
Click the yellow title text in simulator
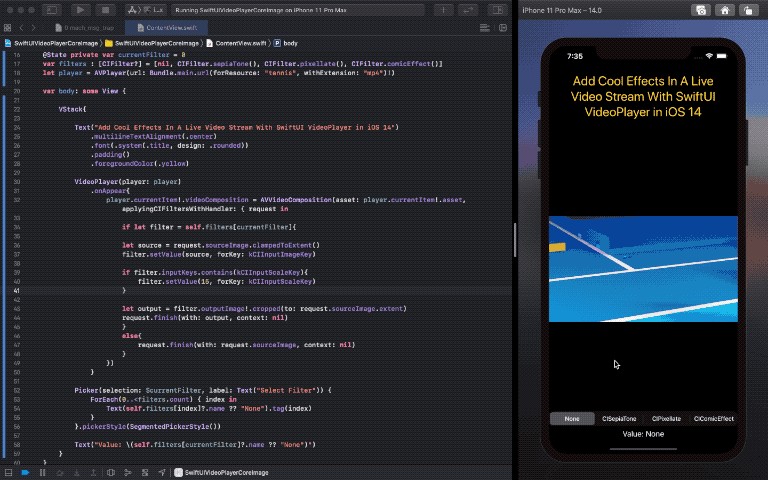[643, 96]
